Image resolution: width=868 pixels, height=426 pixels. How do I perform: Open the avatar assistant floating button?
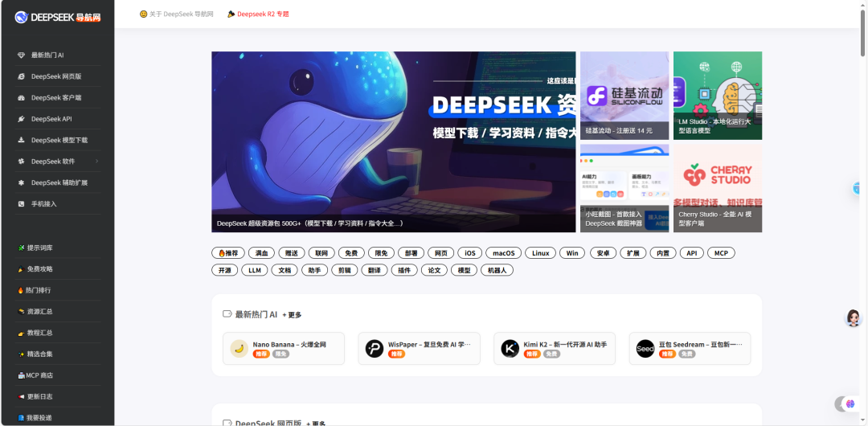[x=853, y=318]
